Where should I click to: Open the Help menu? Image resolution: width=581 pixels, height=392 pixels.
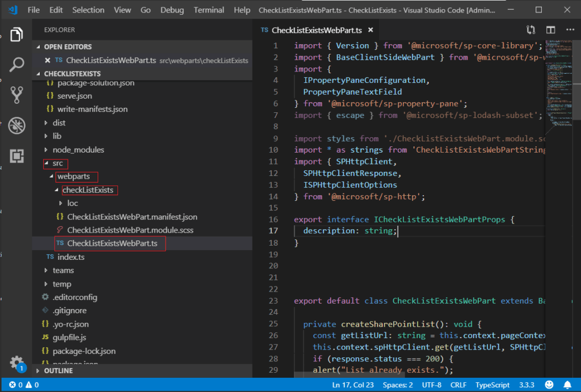click(x=242, y=10)
